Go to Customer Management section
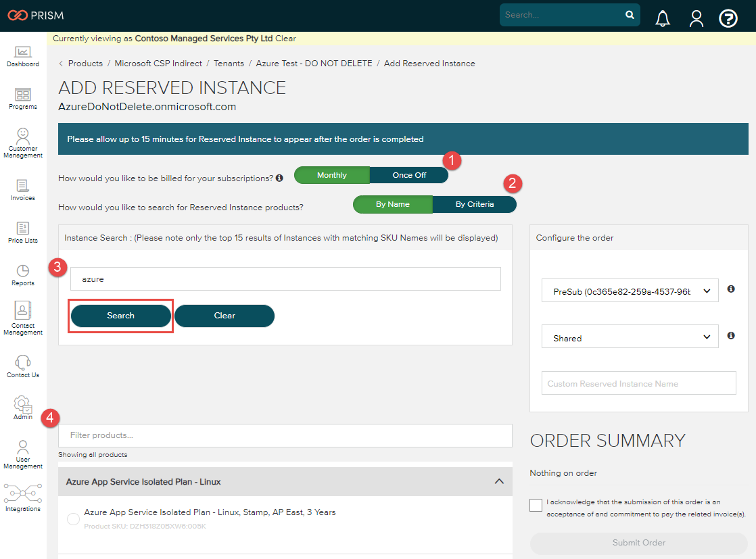 click(23, 141)
